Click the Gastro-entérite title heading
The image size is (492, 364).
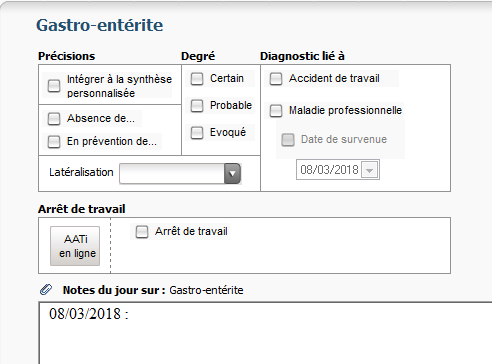click(100, 25)
